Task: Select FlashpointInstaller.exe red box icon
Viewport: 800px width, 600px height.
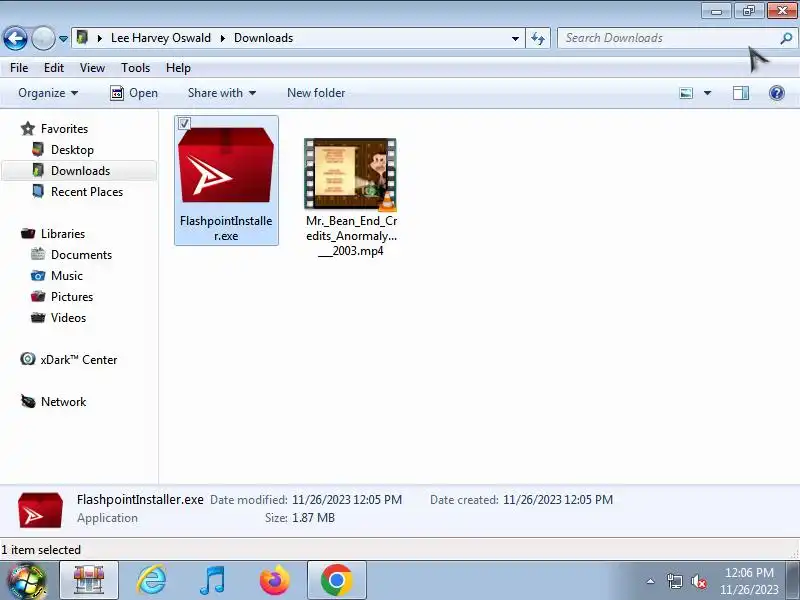Action: click(226, 164)
